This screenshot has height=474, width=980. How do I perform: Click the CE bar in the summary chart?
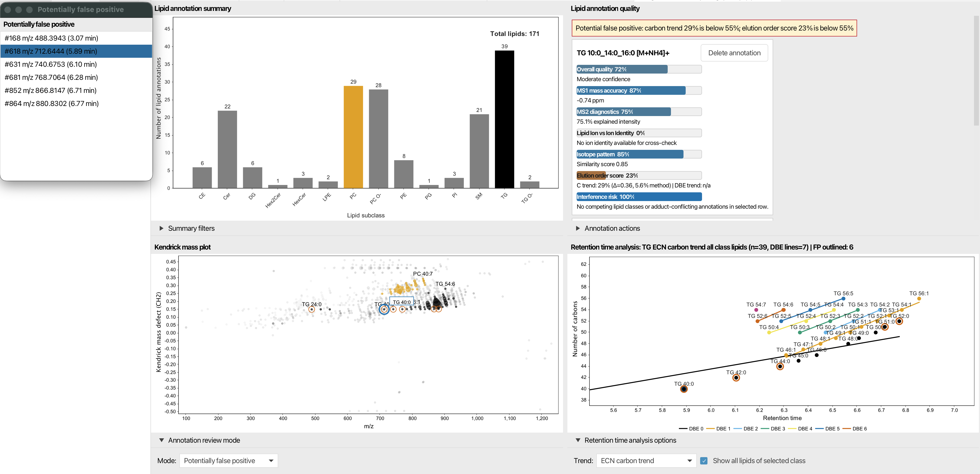coord(202,178)
